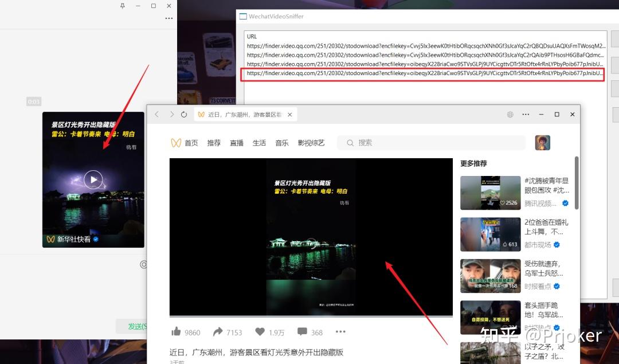Go back in the video browser window
619x364 pixels.
[156, 115]
